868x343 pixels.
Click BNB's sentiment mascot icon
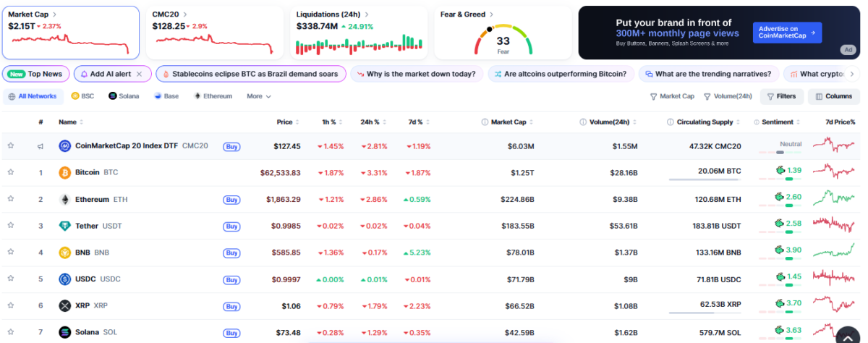780,250
